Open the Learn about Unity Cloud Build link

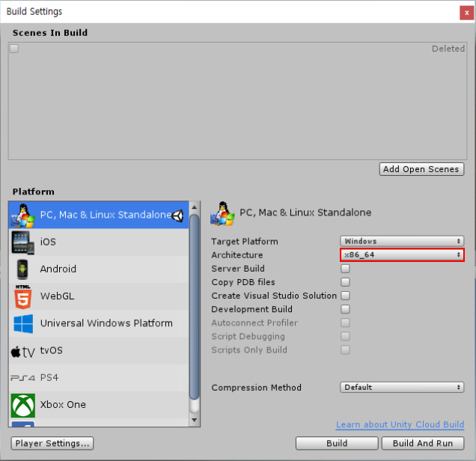tap(400, 424)
